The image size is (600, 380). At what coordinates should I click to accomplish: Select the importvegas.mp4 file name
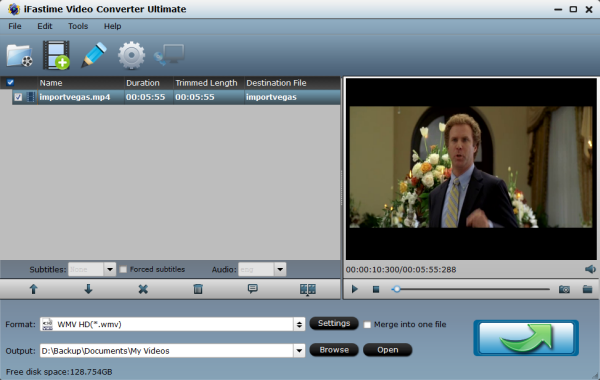click(75, 97)
